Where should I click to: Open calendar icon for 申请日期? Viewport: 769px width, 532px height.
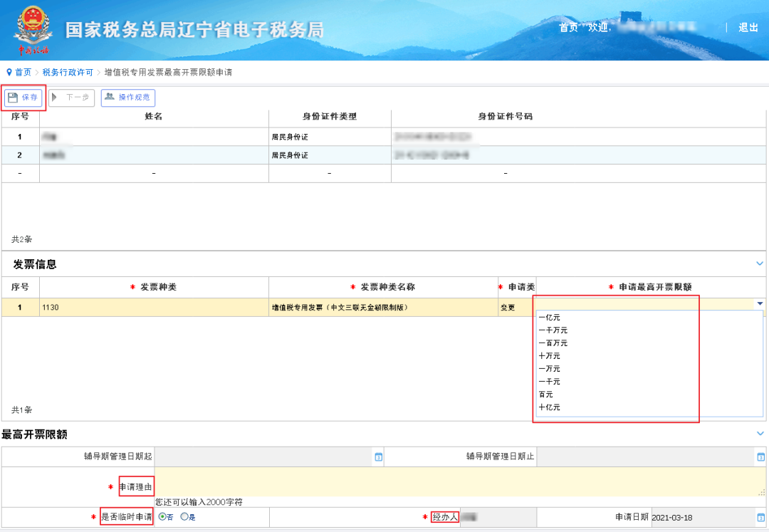pyautogui.click(x=760, y=517)
